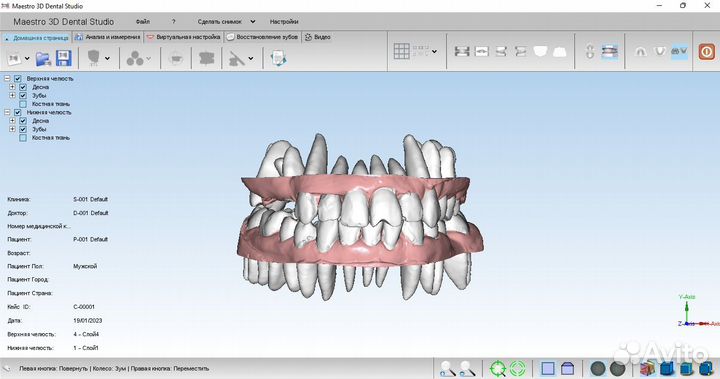The image size is (720, 379).
Task: Click the second magnifier zoom icon
Action: 467,368
